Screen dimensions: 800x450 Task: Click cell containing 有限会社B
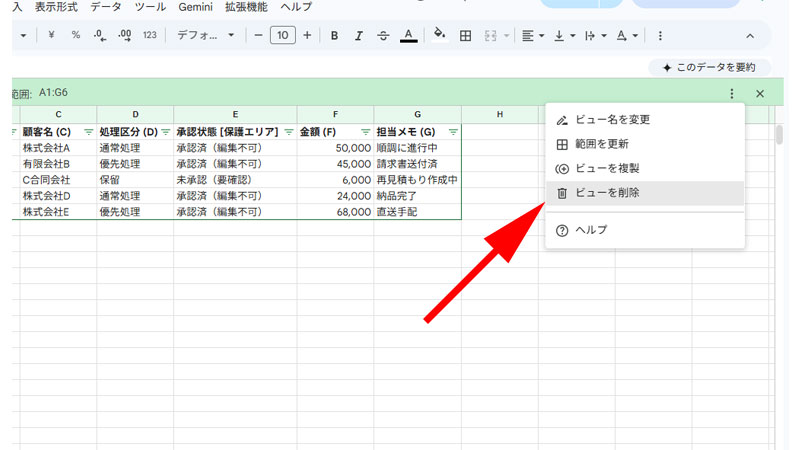(58, 164)
